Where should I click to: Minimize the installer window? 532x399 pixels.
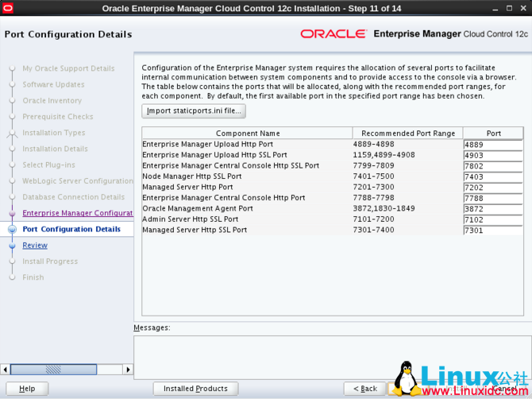[x=495, y=9]
